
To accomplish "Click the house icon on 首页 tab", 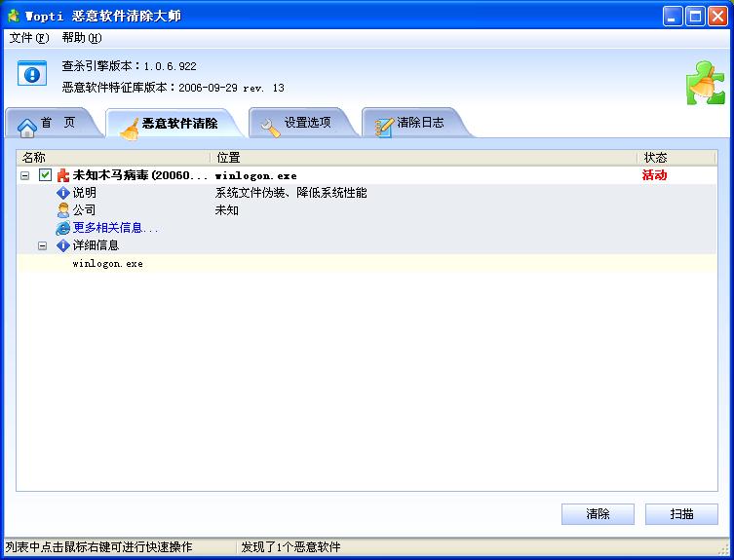I will pos(26,127).
